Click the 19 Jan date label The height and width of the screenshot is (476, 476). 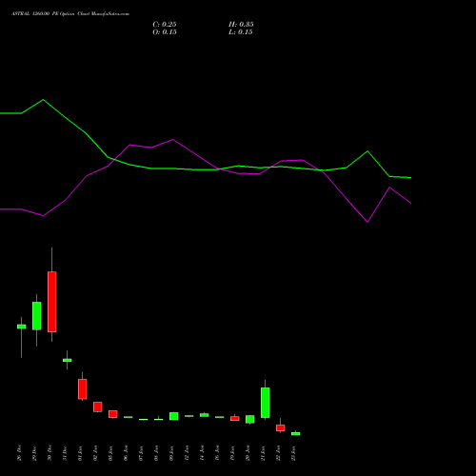[x=232, y=453]
